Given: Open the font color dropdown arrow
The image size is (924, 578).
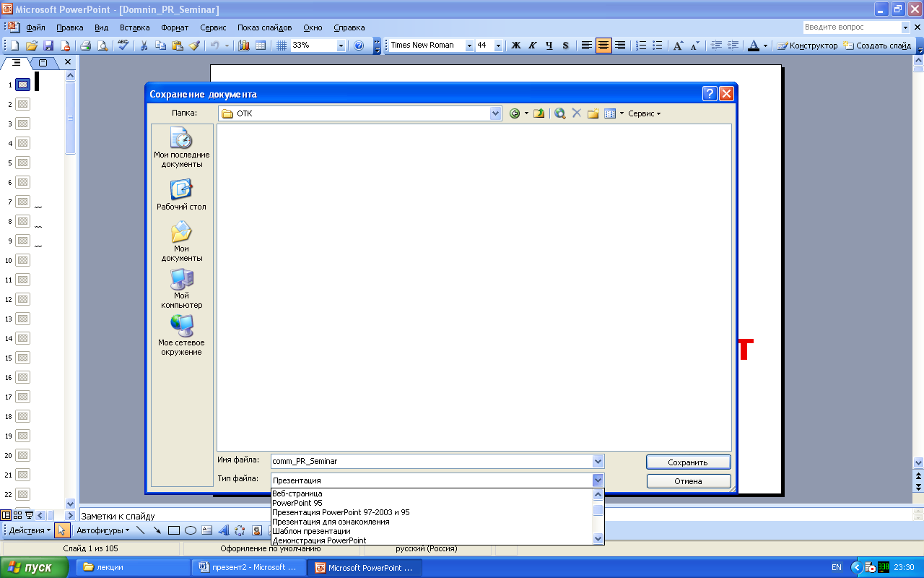Looking at the screenshot, I should pos(766,46).
